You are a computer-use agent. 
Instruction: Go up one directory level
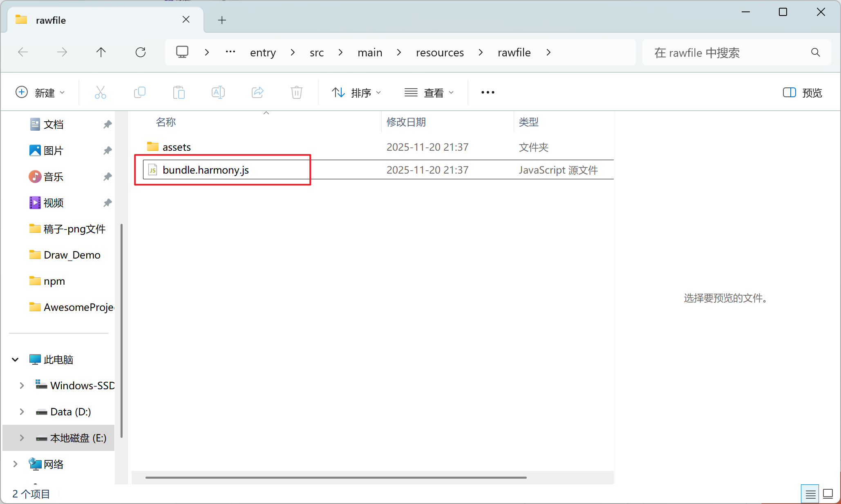pyautogui.click(x=101, y=52)
